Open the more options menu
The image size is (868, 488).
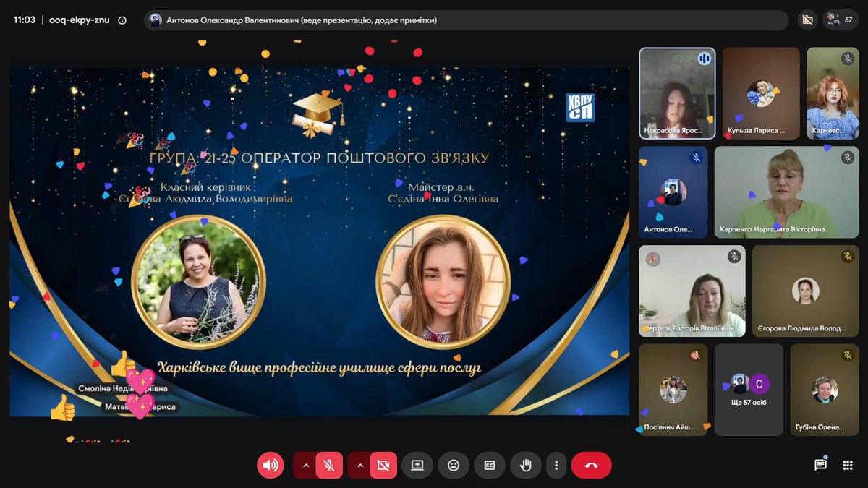(x=556, y=466)
